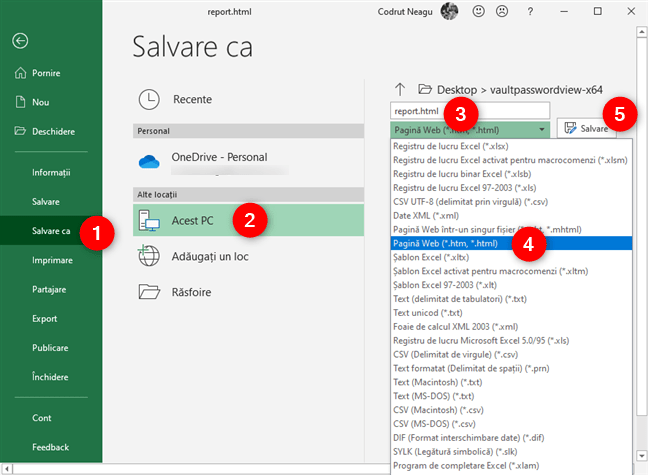Choose Text formatat (Delimitat de spații) (*.prn)

tap(511, 368)
